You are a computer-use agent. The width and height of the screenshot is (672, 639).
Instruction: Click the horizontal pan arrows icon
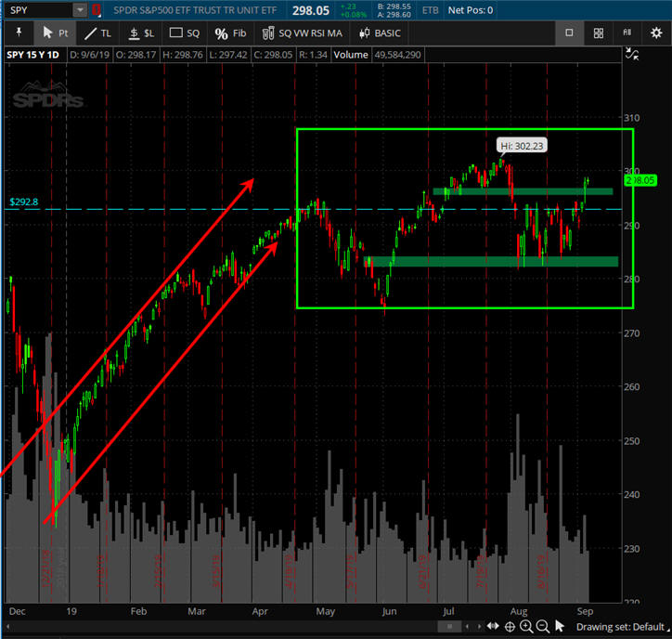coord(493,627)
